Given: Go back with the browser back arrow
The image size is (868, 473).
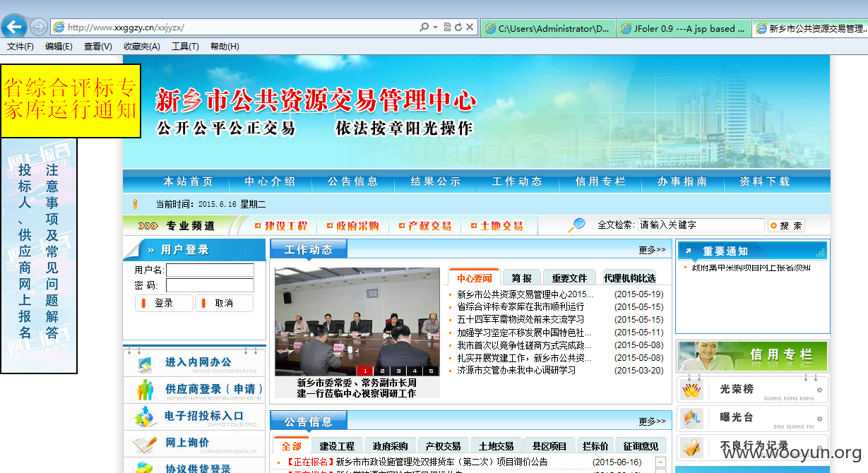Looking at the screenshot, I should pos(14,28).
